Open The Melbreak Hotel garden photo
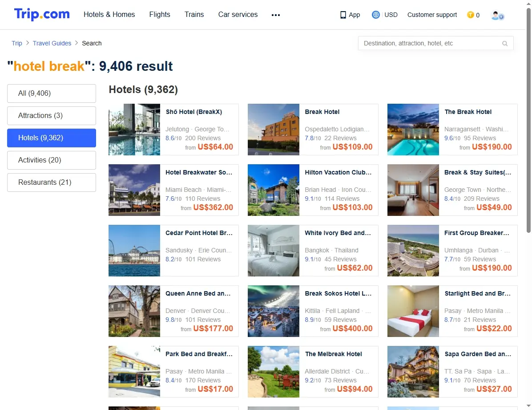 tap(274, 372)
